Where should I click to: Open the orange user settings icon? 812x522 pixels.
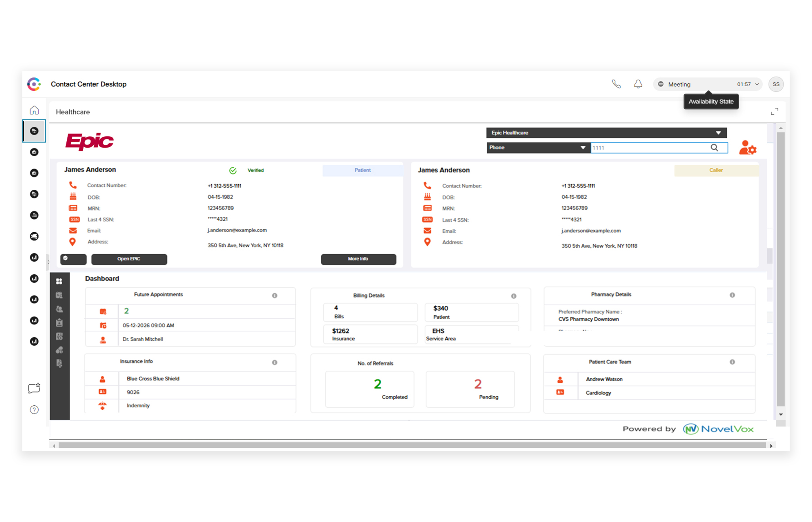(x=748, y=148)
